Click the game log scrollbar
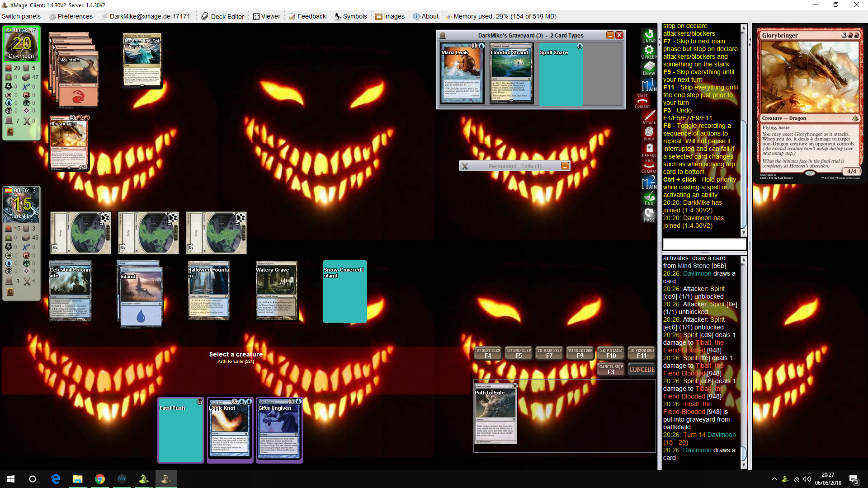The height and width of the screenshot is (488, 868). pyautogui.click(x=744, y=362)
